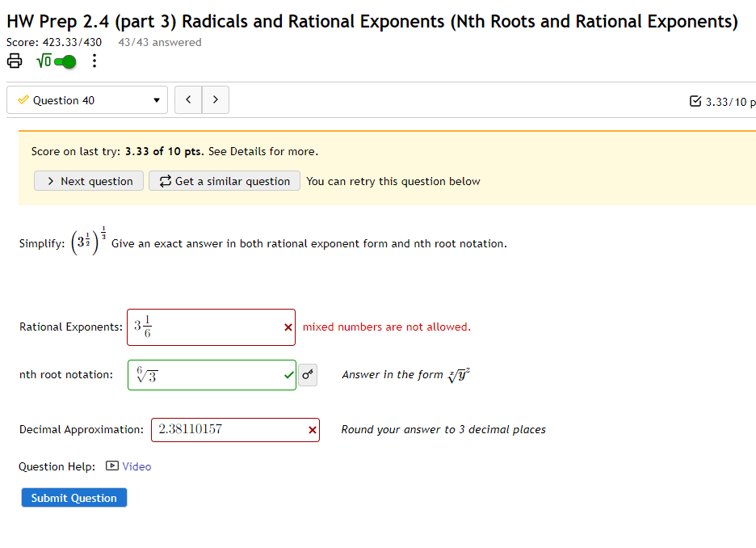
Task: Click the green checkmark in nth root box
Action: [x=288, y=374]
